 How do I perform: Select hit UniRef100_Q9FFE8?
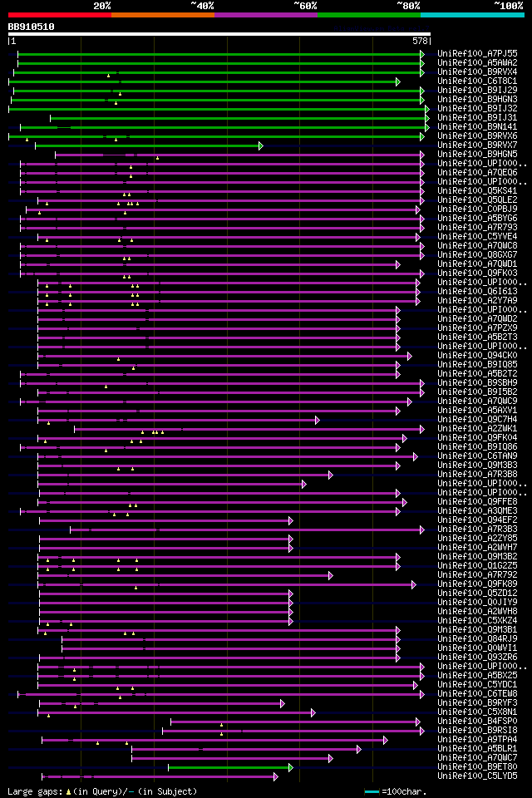(x=477, y=502)
